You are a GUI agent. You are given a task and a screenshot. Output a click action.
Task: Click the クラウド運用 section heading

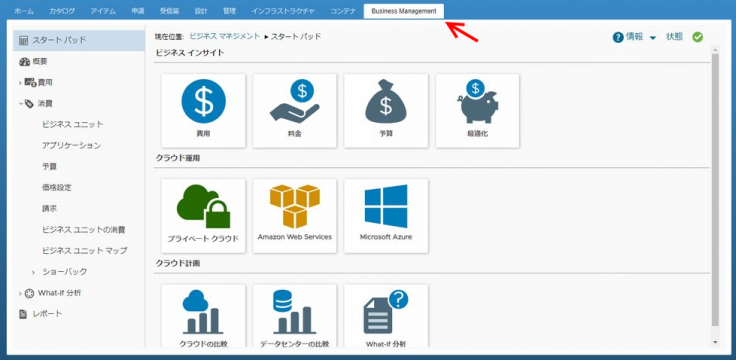(178, 159)
